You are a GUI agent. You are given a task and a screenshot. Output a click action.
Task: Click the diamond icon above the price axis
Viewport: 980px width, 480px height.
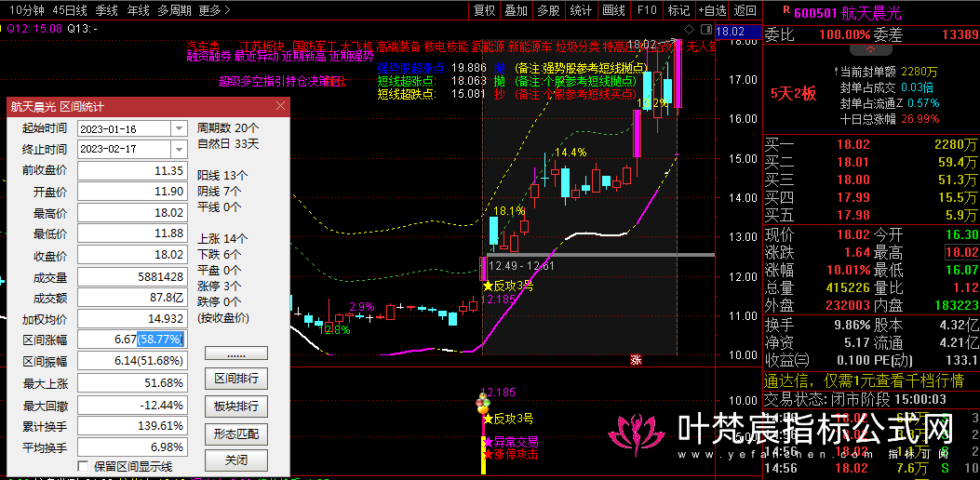pyautogui.click(x=690, y=29)
